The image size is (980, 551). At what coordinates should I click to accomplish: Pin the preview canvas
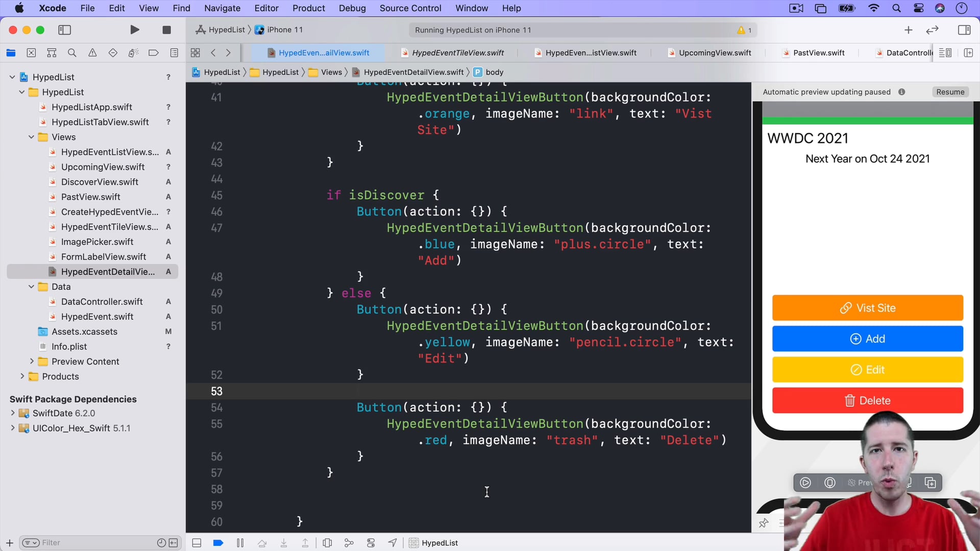tap(764, 523)
